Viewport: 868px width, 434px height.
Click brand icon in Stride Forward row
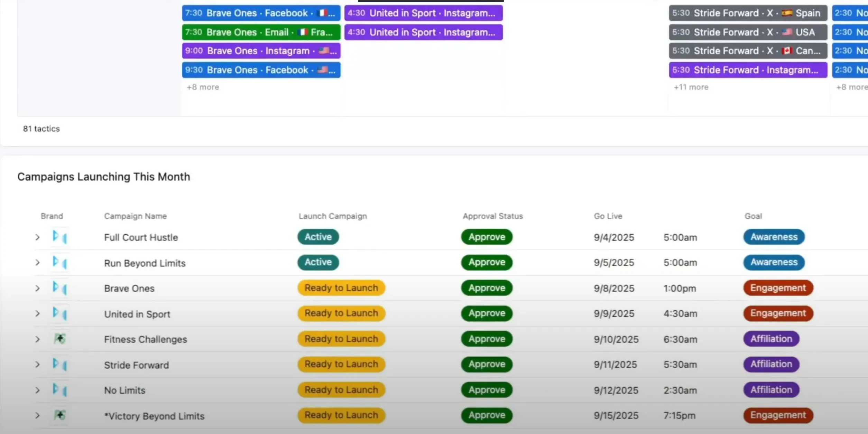(59, 364)
